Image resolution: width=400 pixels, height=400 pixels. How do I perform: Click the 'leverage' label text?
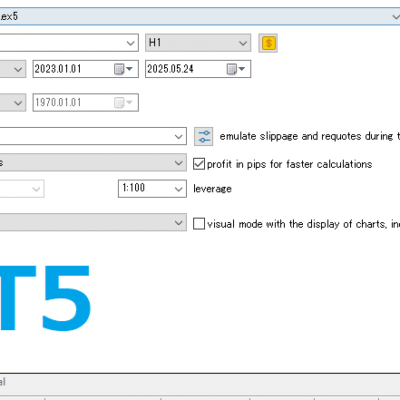pyautogui.click(x=212, y=189)
